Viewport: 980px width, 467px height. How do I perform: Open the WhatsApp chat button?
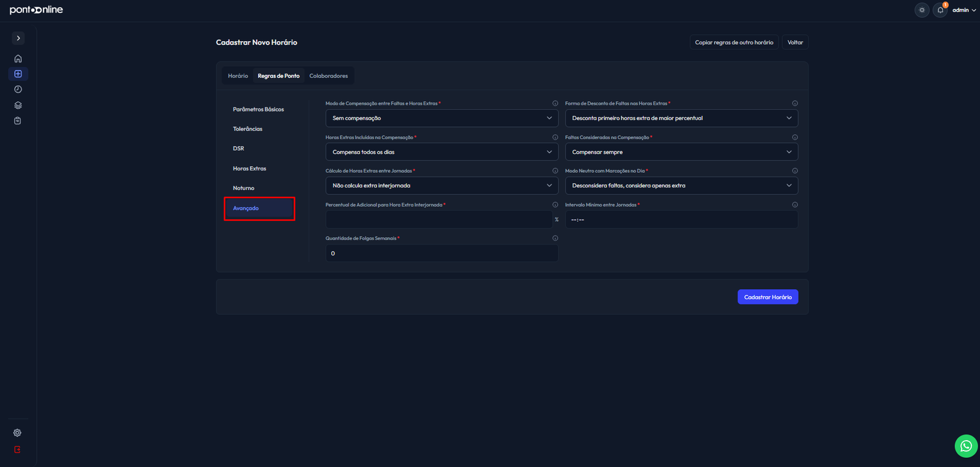(x=966, y=446)
